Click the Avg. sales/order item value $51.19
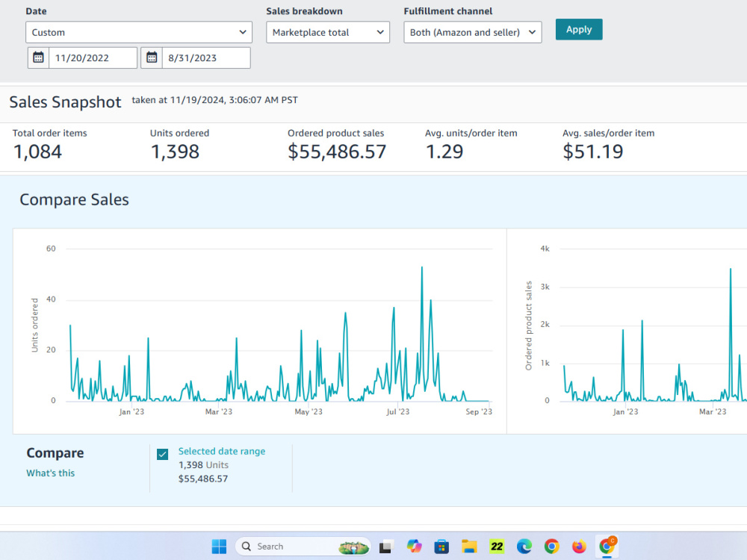This screenshot has width=747, height=560. pos(592,152)
